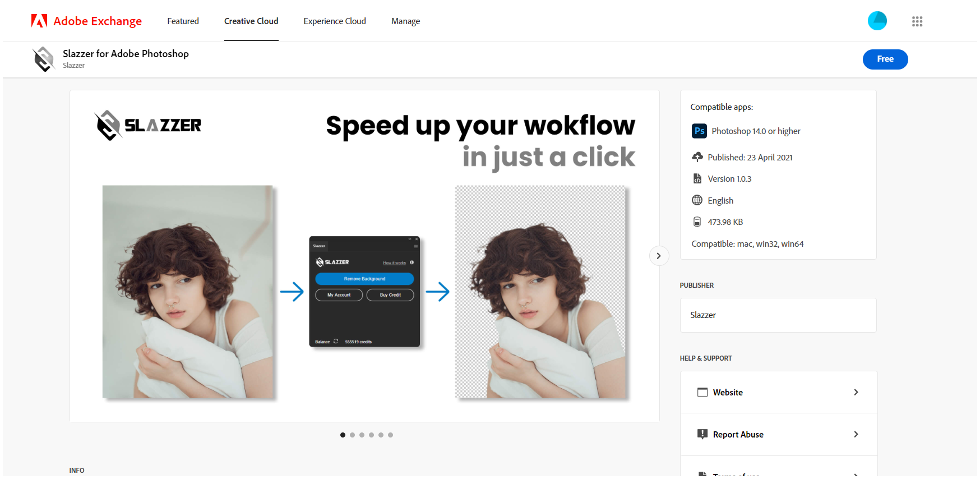Viewport: 980px width, 479px height.
Task: Open the Slazzer publisher card
Action: point(778,315)
